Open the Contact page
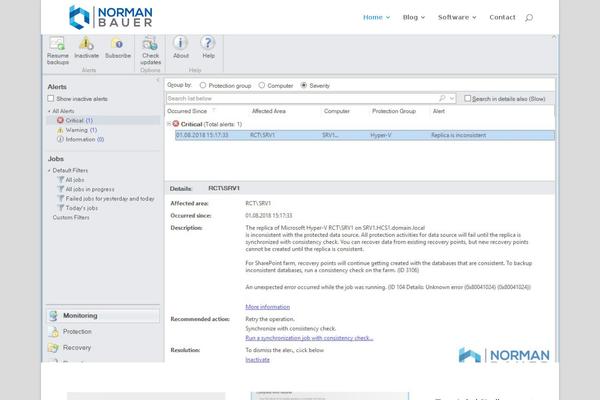Screen dimensions: 600x400 coord(502,17)
